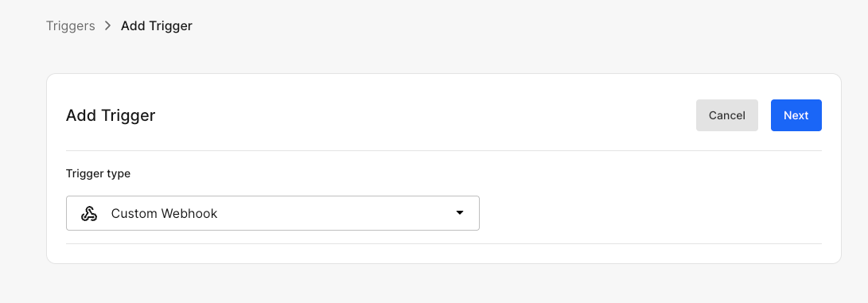Go back to Triggers via breadcrumb
Viewport: 868px width, 303px height.
[70, 25]
